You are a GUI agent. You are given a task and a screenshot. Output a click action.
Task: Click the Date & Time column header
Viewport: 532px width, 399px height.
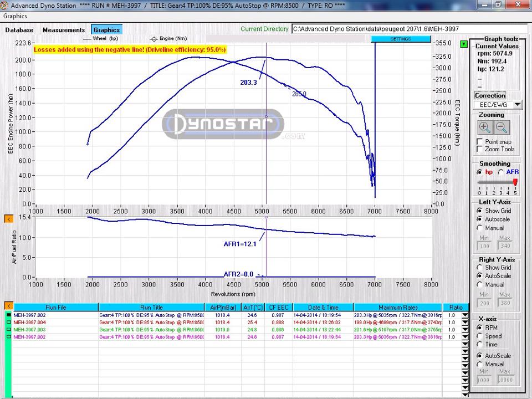tap(323, 308)
